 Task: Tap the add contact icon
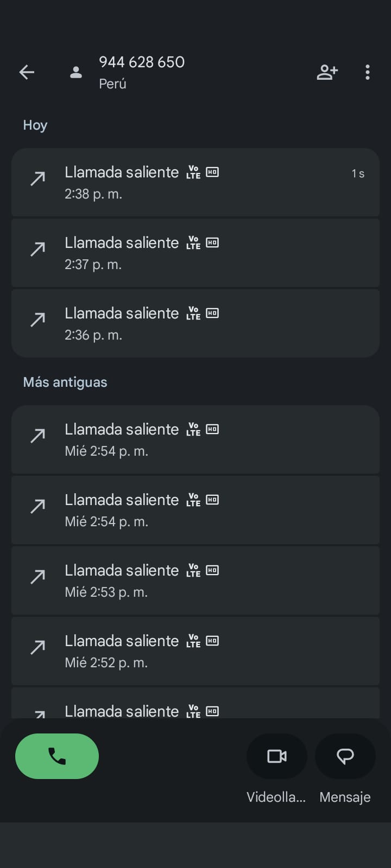327,72
